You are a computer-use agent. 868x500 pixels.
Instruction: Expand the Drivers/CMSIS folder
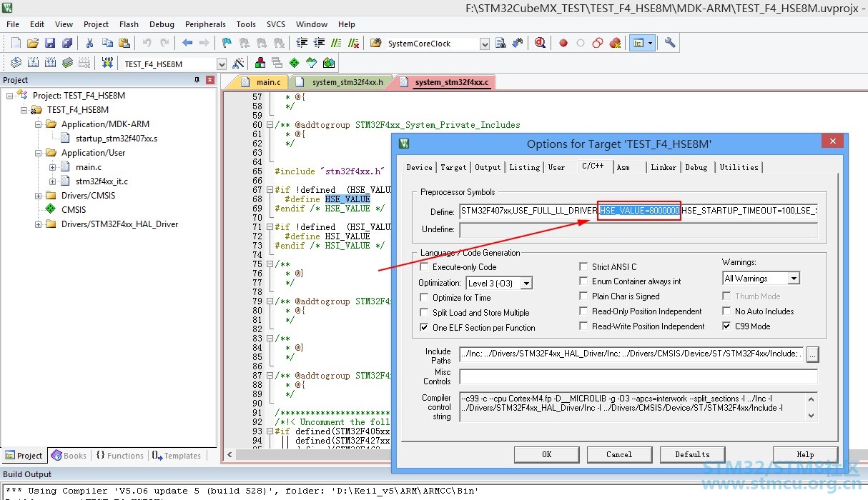(38, 196)
